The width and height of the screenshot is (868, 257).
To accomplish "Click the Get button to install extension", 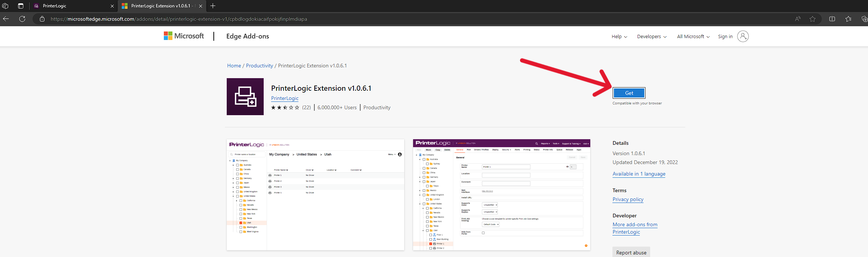I will pos(629,93).
